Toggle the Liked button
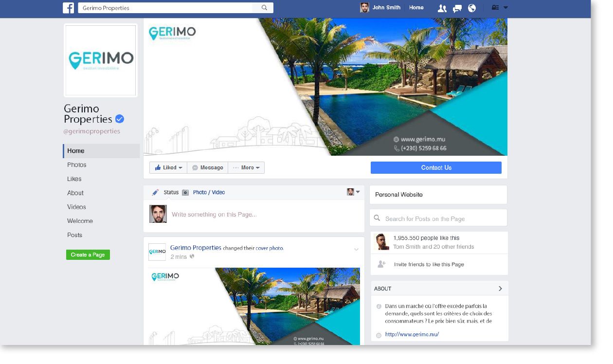The height and width of the screenshot is (364, 613). point(168,167)
